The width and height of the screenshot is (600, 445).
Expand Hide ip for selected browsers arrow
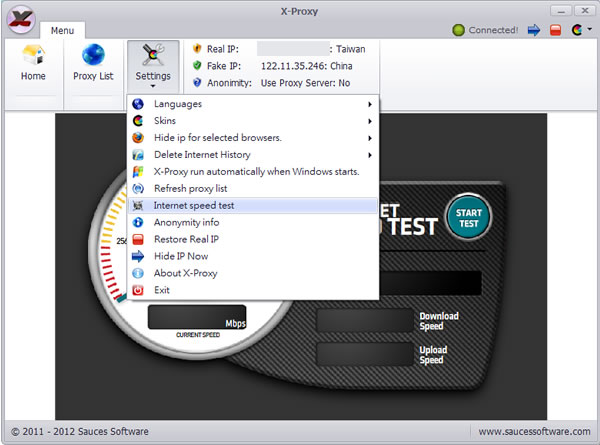point(370,138)
